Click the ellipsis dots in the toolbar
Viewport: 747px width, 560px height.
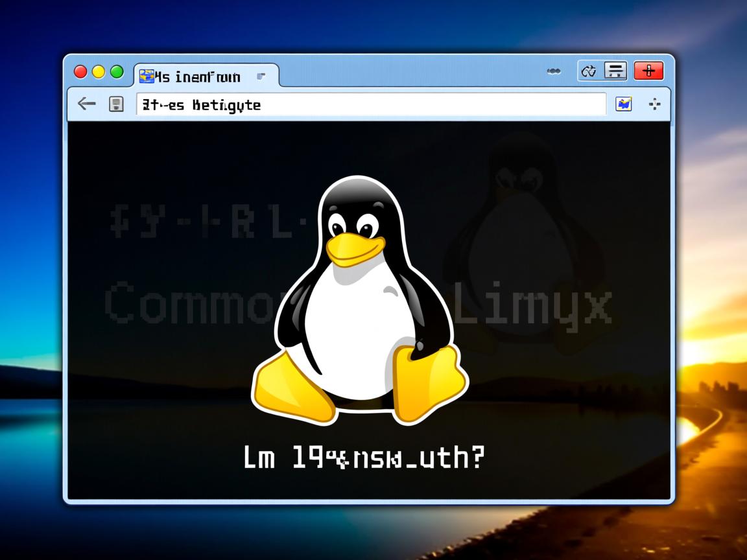[x=554, y=71]
